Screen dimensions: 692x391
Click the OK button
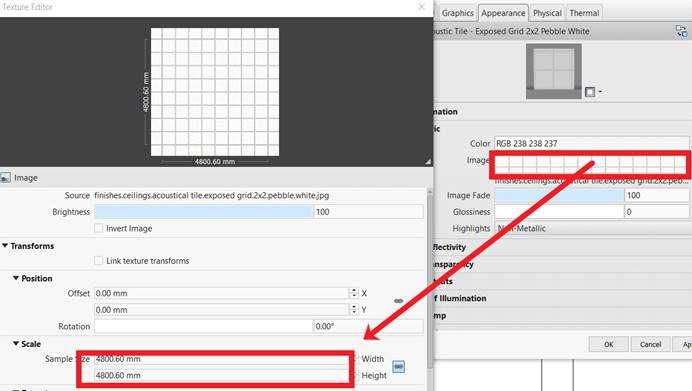point(609,344)
